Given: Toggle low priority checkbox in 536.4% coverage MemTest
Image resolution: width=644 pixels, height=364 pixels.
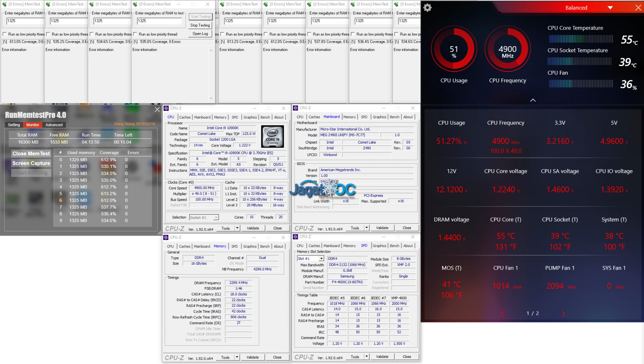Looking at the screenshot, I should [x=353, y=34].
